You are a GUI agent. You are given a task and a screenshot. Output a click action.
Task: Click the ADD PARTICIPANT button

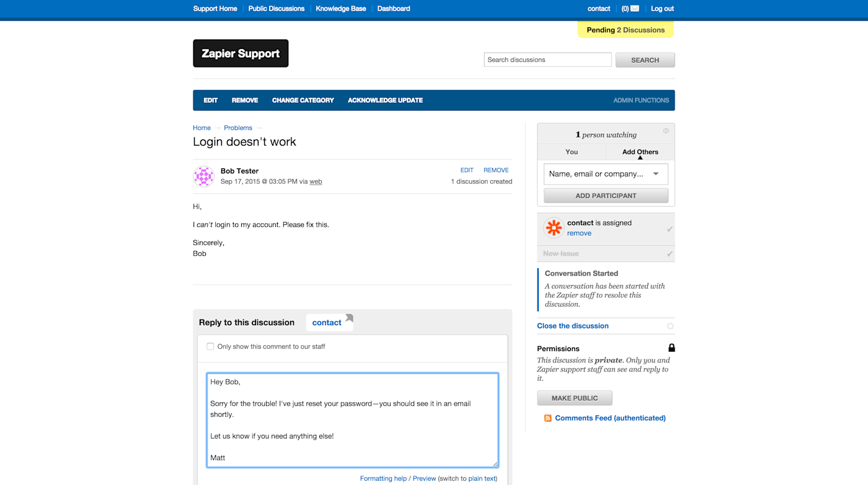[x=606, y=196]
